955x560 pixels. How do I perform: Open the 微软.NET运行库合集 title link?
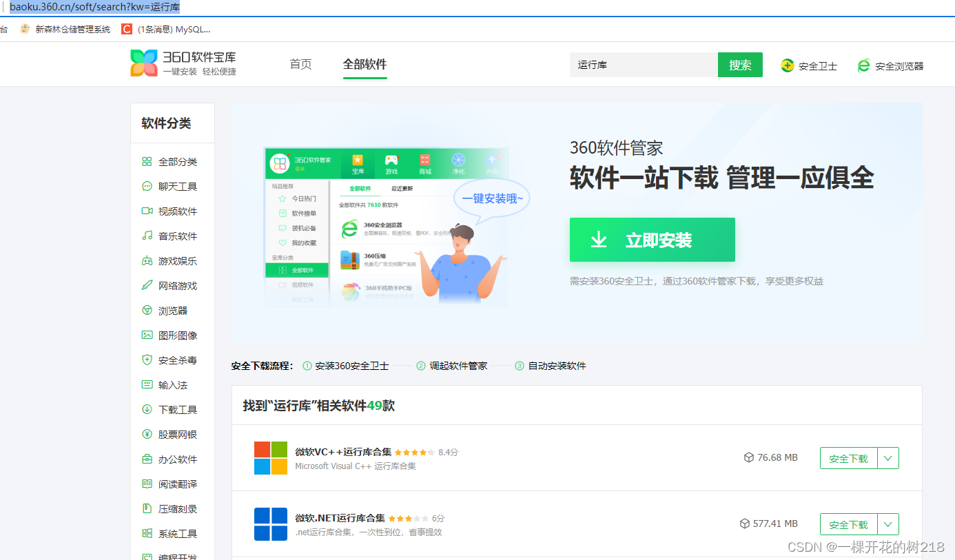(340, 518)
